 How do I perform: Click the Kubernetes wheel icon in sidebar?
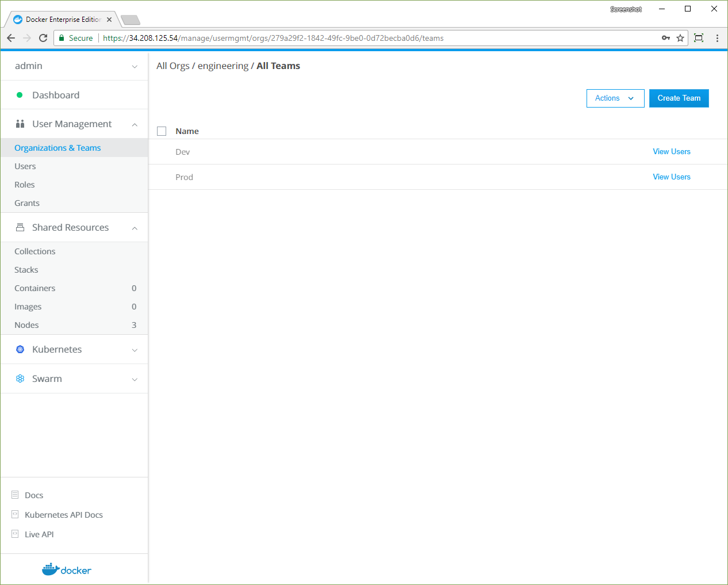20,349
